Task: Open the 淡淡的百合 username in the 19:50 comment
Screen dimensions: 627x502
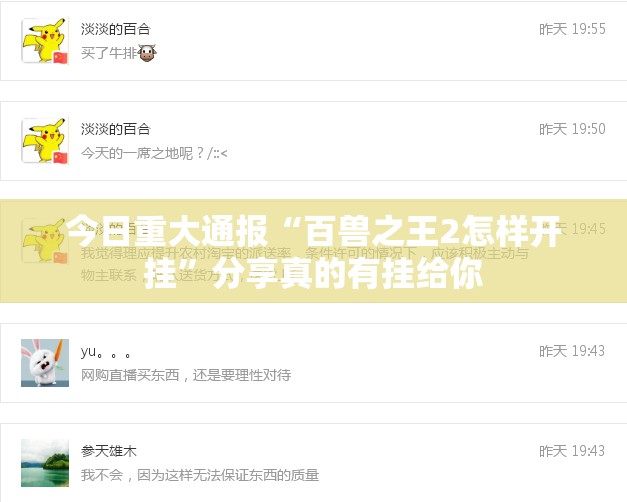Action: pos(116,129)
